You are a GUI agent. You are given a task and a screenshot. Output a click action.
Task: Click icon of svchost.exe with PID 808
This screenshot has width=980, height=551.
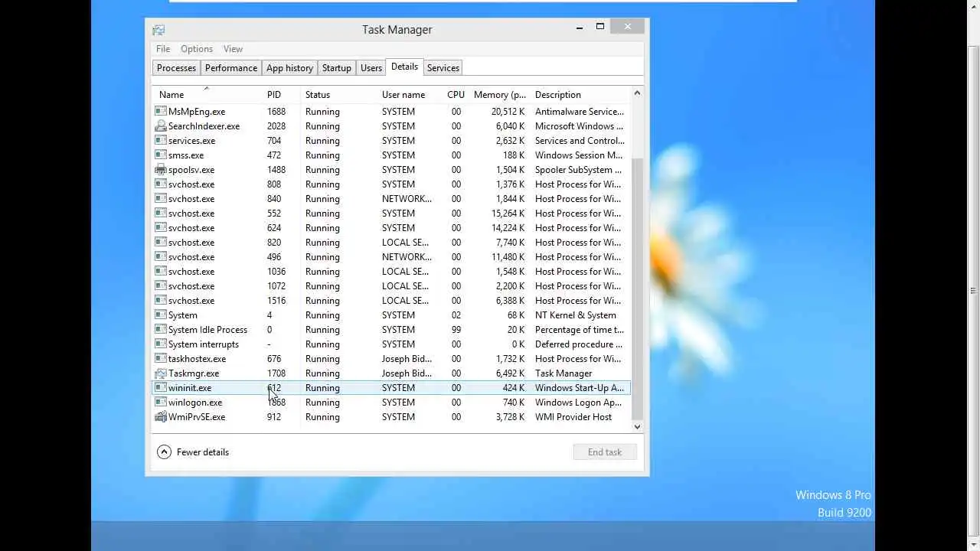161,184
